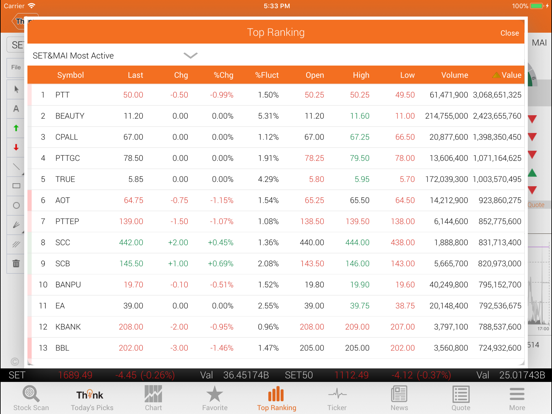
Task: Select the CPALL stock row
Action: (276, 137)
